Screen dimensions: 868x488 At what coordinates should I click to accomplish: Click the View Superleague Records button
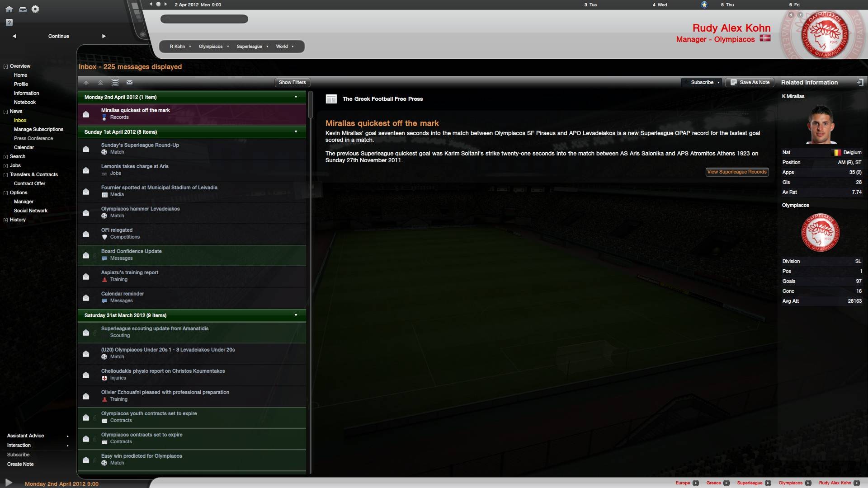point(737,172)
